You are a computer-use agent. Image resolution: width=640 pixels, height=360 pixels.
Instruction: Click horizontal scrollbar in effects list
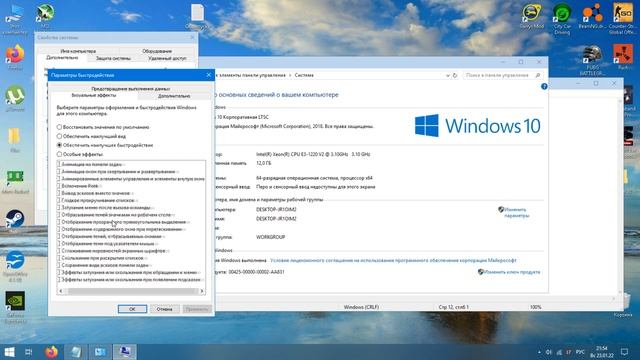pos(131,291)
